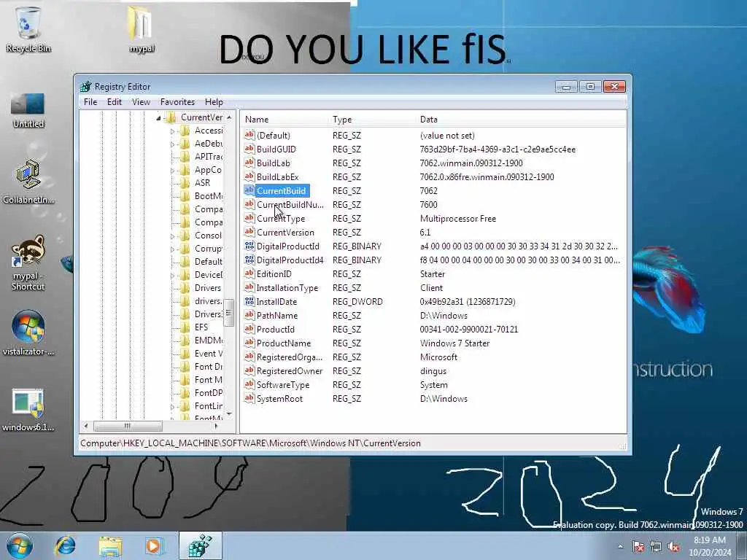
Task: Open the Favorites menu
Action: click(178, 102)
